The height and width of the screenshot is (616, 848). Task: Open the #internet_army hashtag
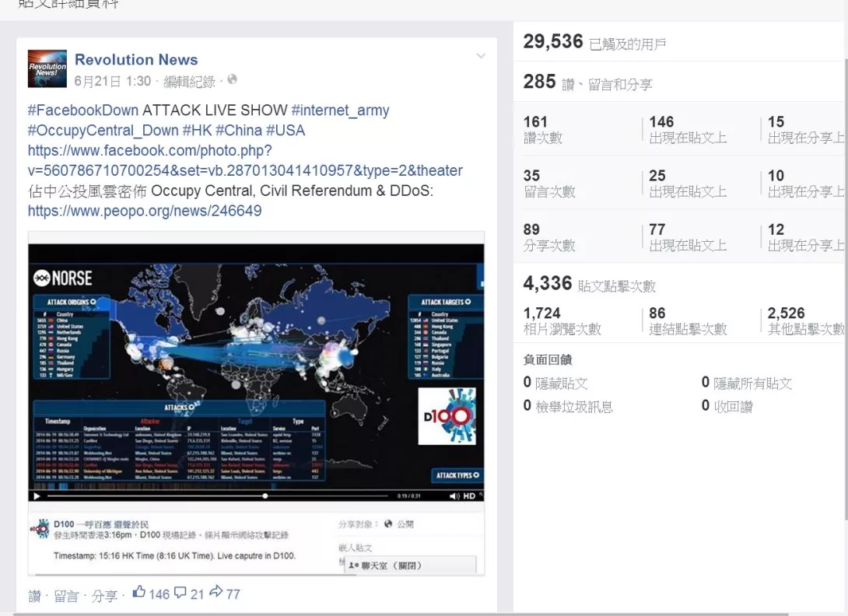pyautogui.click(x=340, y=110)
